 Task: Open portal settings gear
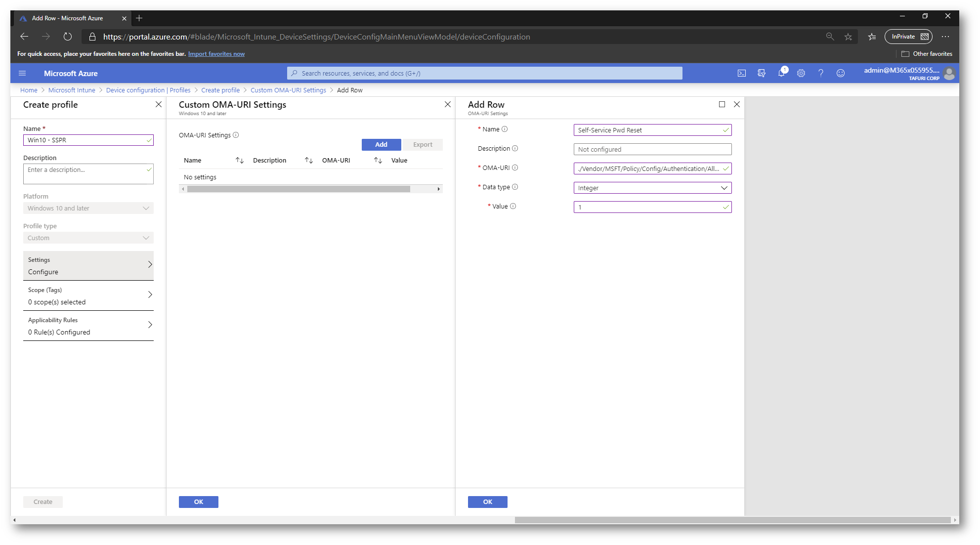(x=801, y=73)
